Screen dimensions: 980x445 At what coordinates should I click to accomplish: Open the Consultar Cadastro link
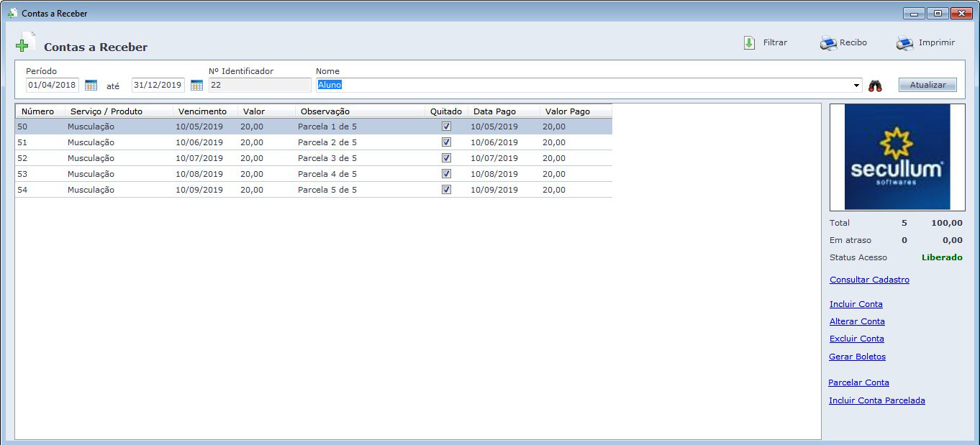(869, 280)
